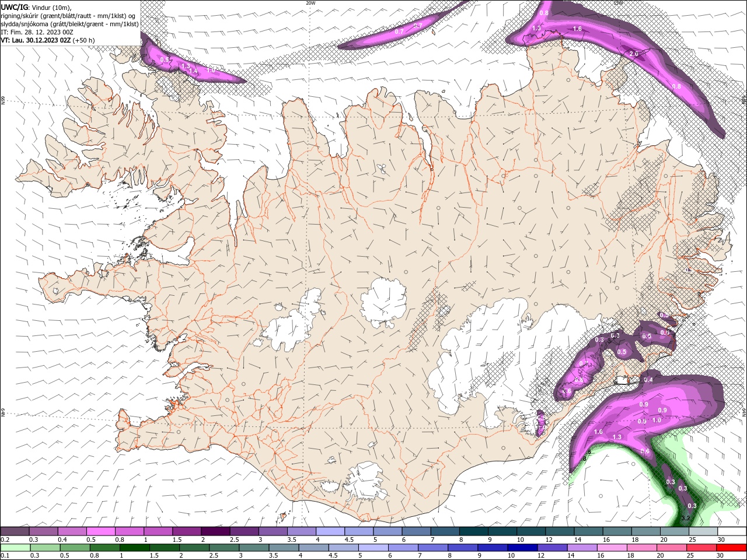Screen dimensions: 747x560
Task: Click the upper legend swatch starting at 1.5
Action: coord(187,531)
